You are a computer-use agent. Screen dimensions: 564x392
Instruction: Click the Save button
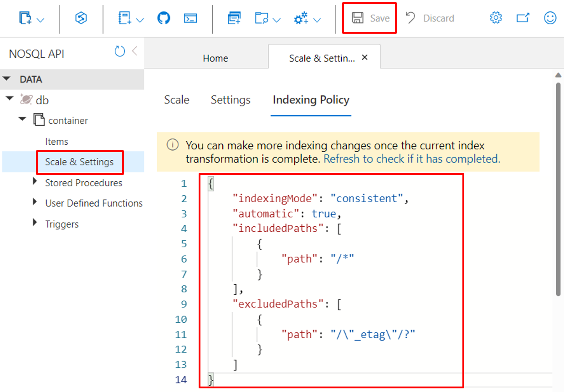click(x=370, y=18)
